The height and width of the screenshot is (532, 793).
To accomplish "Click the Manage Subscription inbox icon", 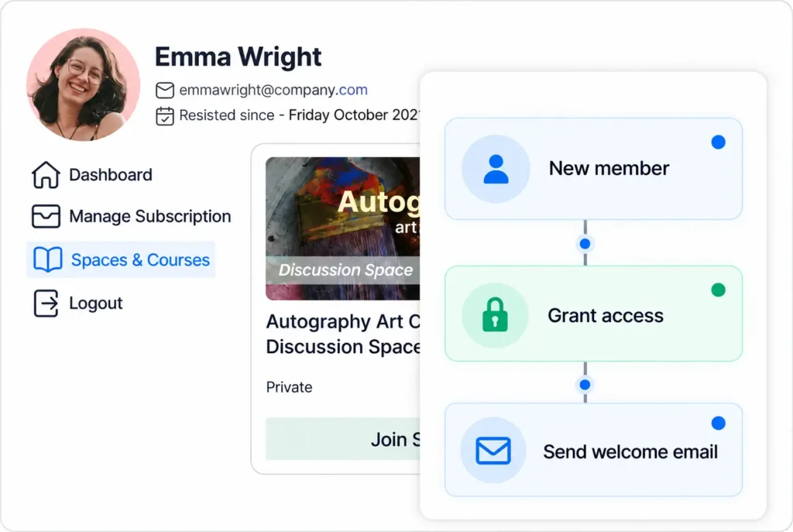I will (46, 217).
